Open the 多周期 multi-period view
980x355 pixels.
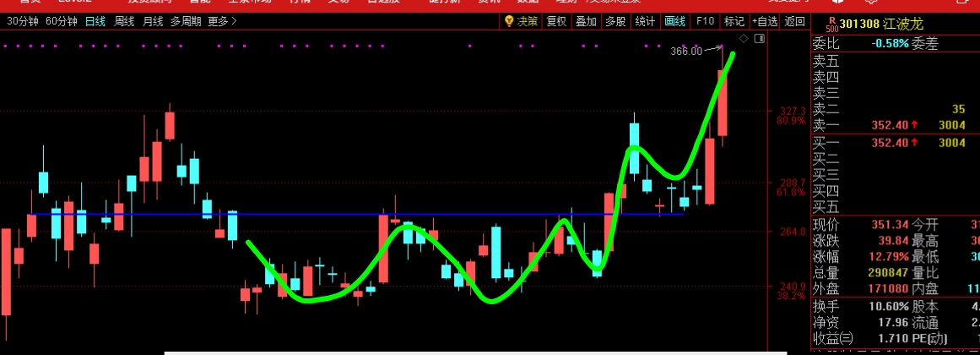185,21
